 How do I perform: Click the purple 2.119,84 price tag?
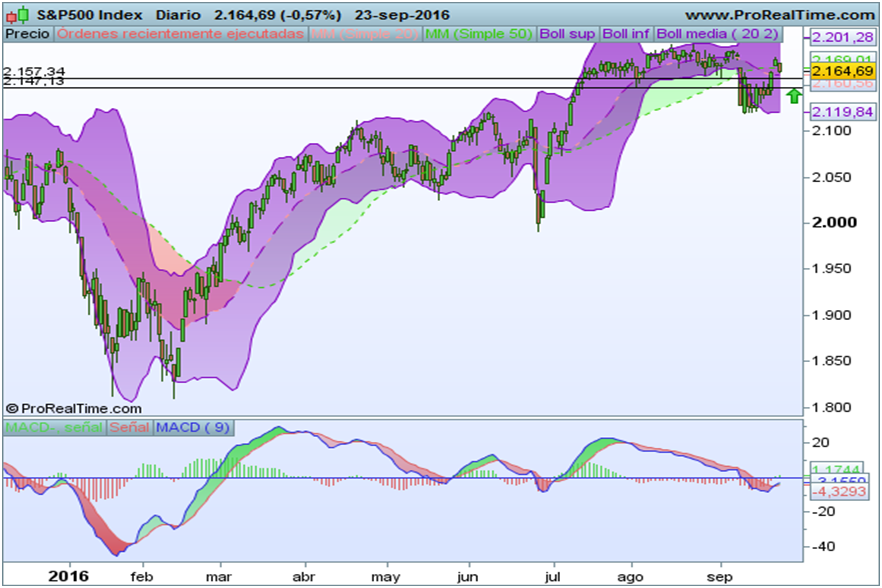tap(842, 112)
